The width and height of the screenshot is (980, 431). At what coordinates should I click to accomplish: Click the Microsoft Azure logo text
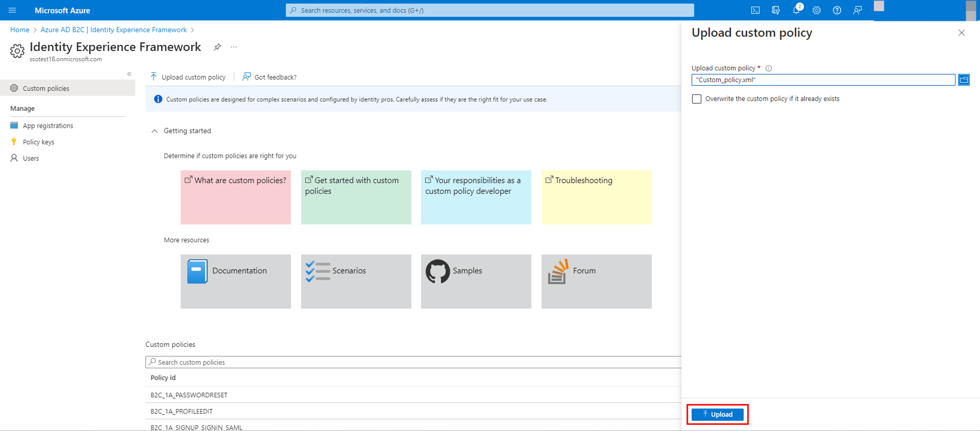coord(62,10)
